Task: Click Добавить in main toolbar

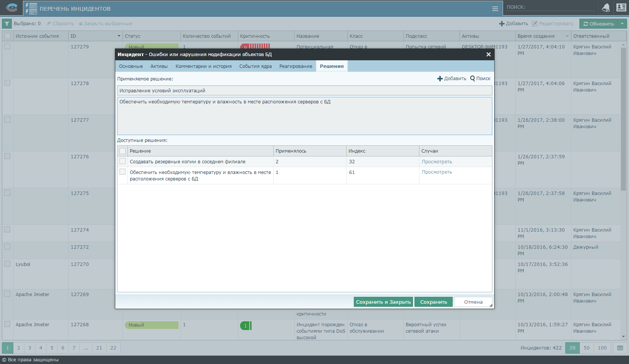Action: (x=514, y=24)
